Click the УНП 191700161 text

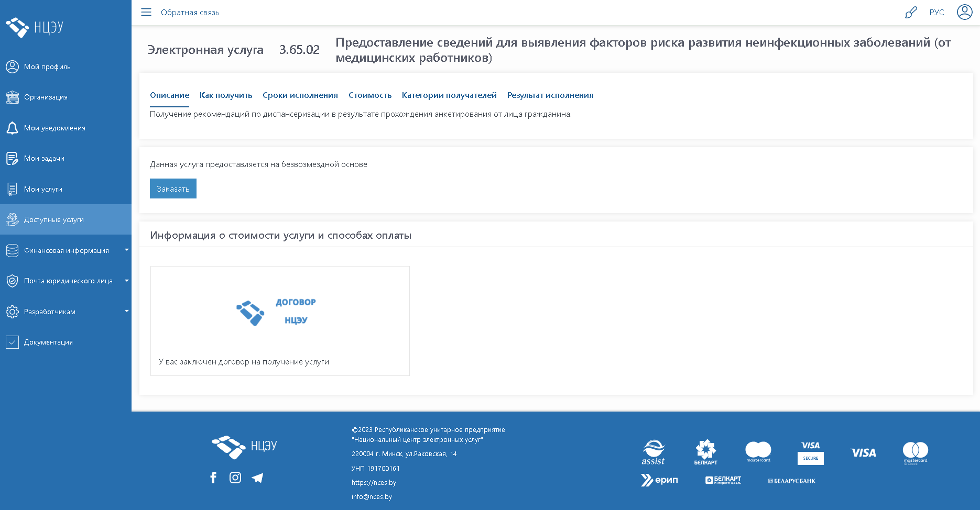click(376, 469)
